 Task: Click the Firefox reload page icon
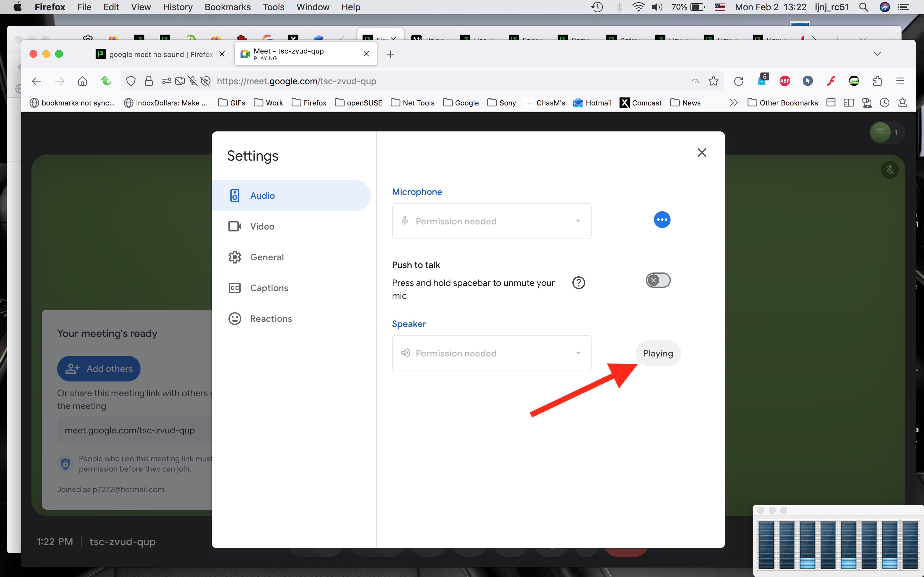[739, 81]
